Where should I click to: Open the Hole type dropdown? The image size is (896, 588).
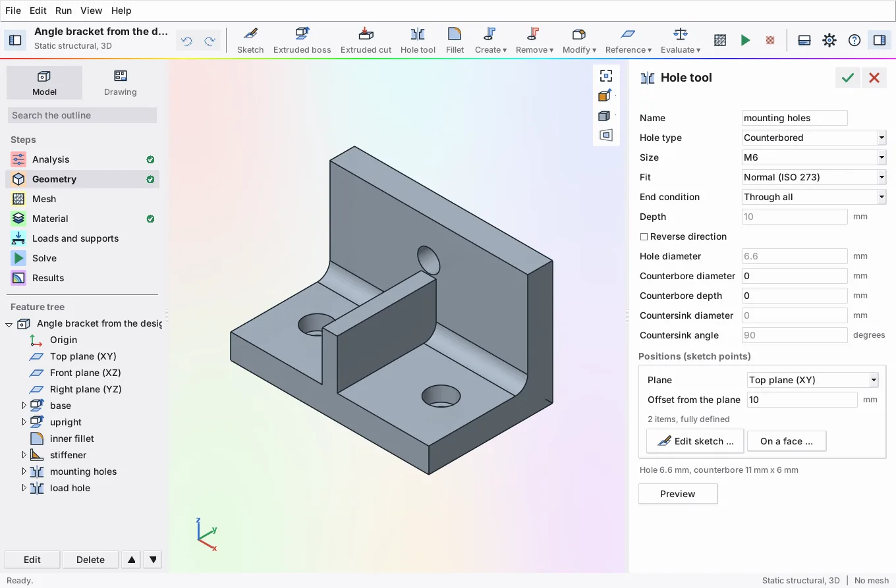814,138
